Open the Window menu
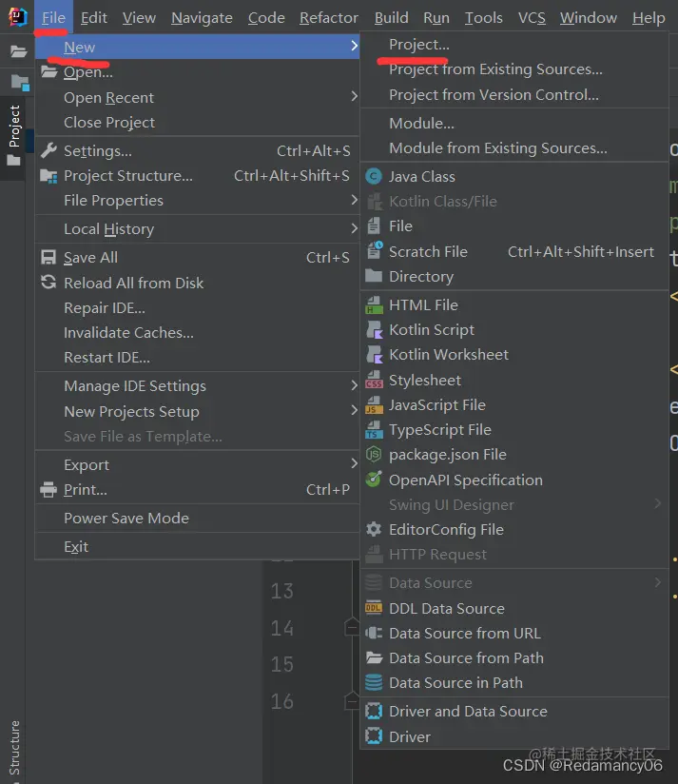Image resolution: width=678 pixels, height=784 pixels. click(x=588, y=17)
